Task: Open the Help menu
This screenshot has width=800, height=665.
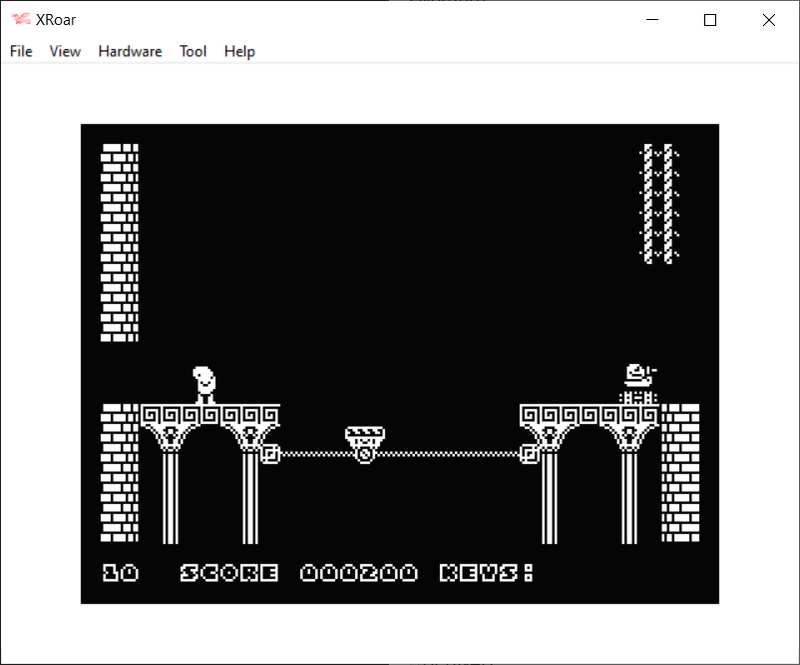Action: [239, 51]
